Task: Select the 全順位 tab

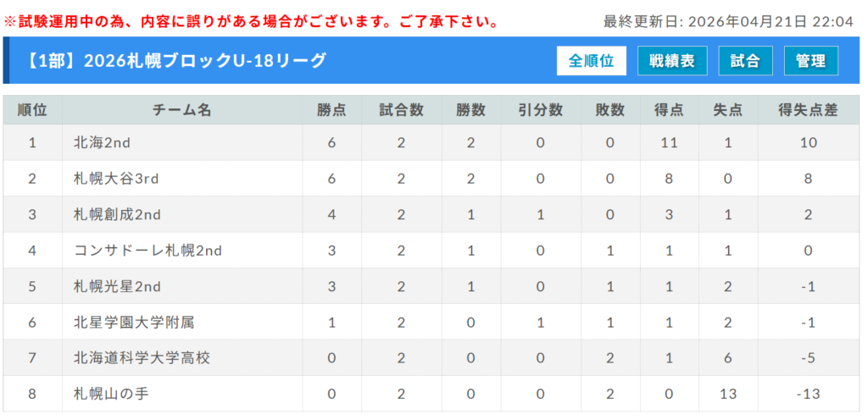Action: (591, 61)
